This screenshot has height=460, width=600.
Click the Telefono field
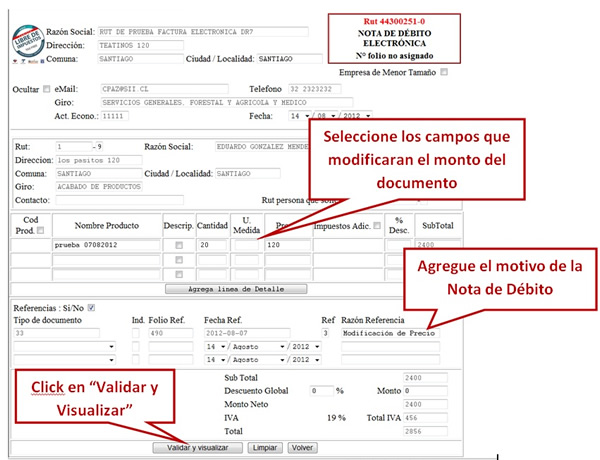coord(315,89)
